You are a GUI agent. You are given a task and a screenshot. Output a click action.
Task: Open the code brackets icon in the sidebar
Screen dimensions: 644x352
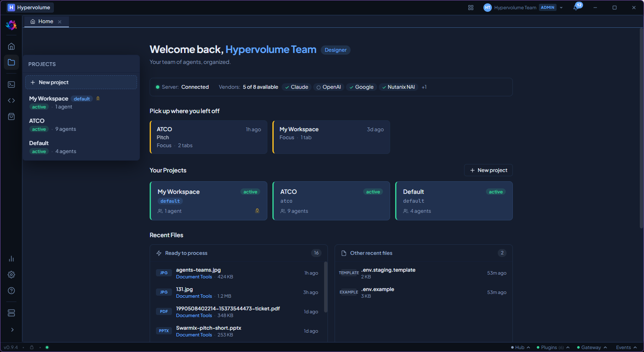[x=11, y=101]
